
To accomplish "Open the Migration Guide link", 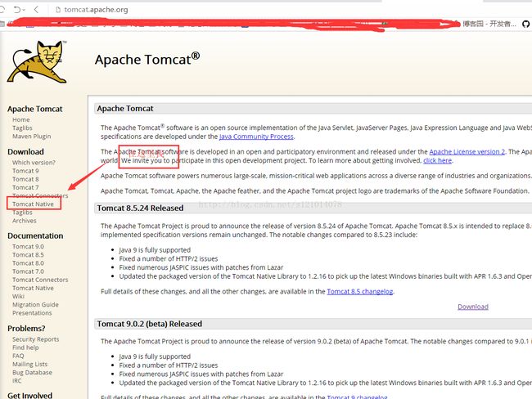I will pyautogui.click(x=35, y=304).
